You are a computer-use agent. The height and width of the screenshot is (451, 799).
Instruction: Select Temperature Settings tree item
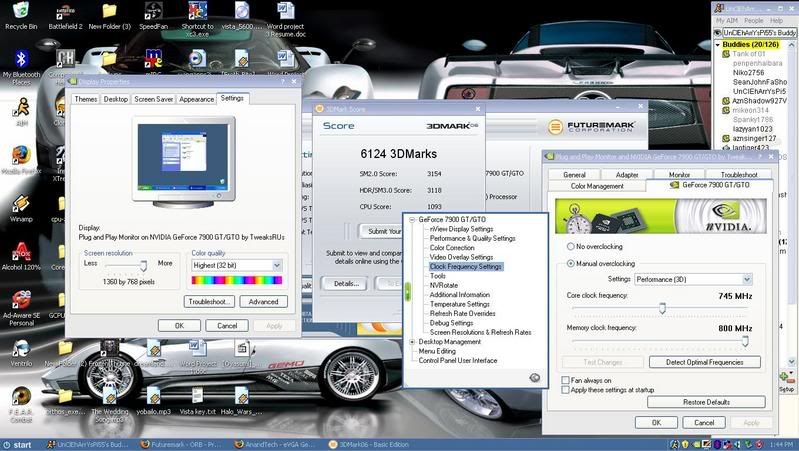[459, 304]
